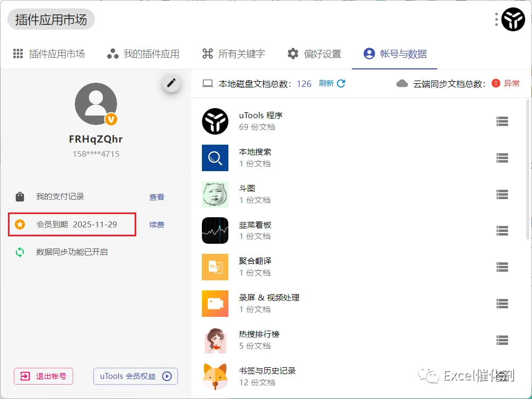Open the 录屏 & 视频处理 camera icon
Screen dimensions: 532x399
[215, 303]
